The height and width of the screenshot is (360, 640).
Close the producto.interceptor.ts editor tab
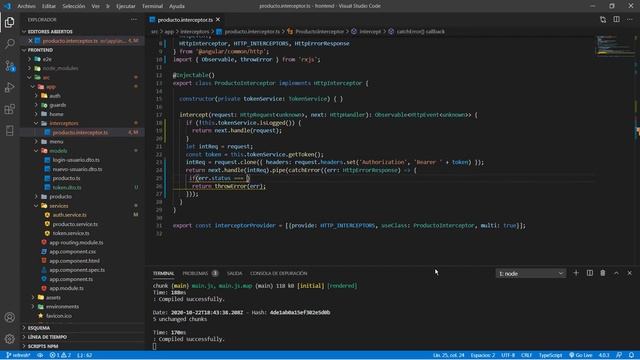pyautogui.click(x=218, y=20)
